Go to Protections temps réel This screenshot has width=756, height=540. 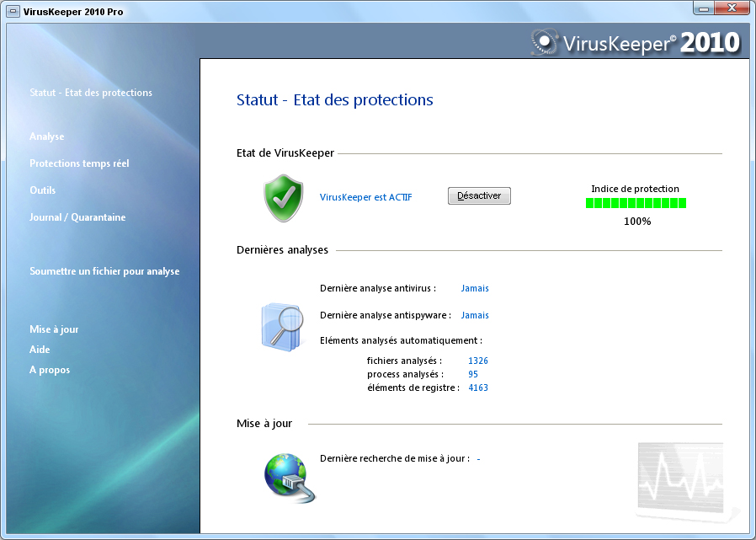(x=79, y=163)
